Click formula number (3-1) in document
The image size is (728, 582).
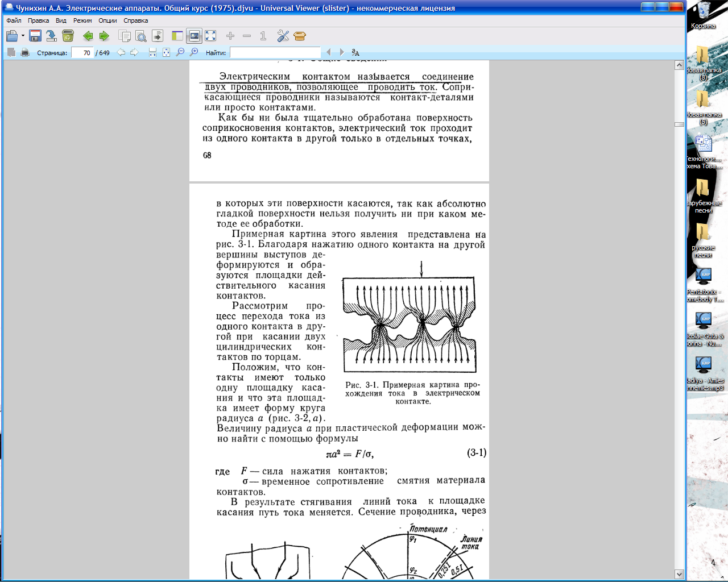coord(477,453)
